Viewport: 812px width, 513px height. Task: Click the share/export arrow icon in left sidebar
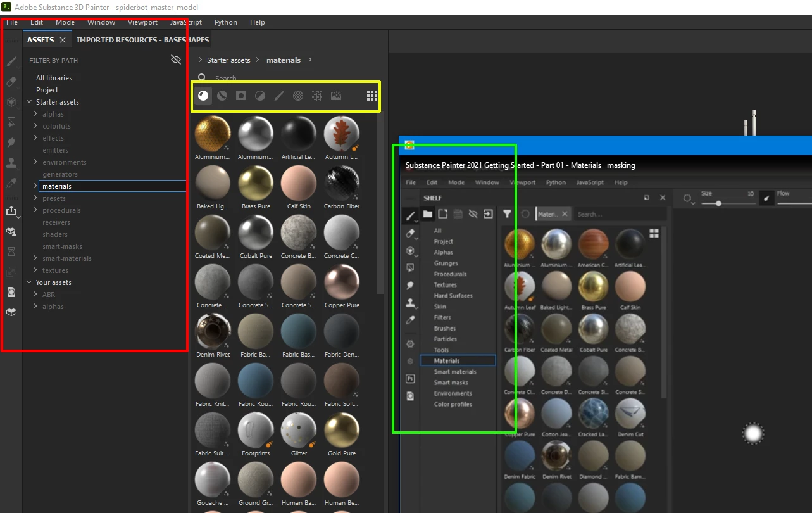[x=11, y=211]
